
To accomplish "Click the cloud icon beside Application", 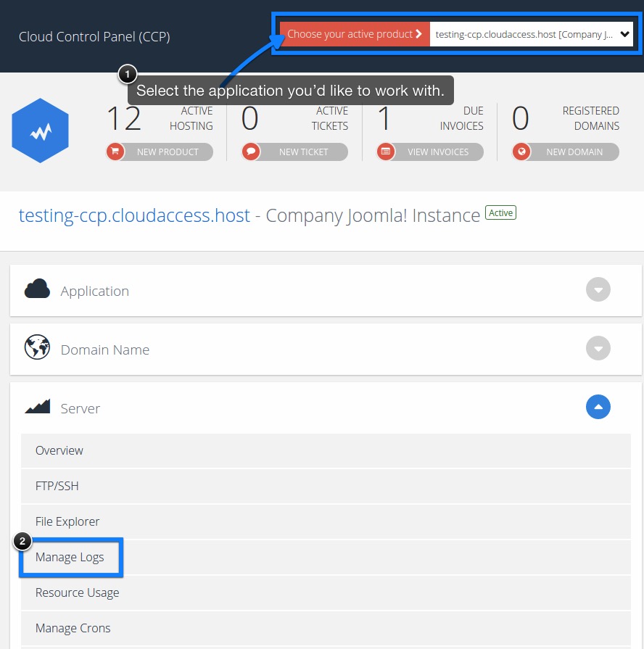I will click(37, 289).
